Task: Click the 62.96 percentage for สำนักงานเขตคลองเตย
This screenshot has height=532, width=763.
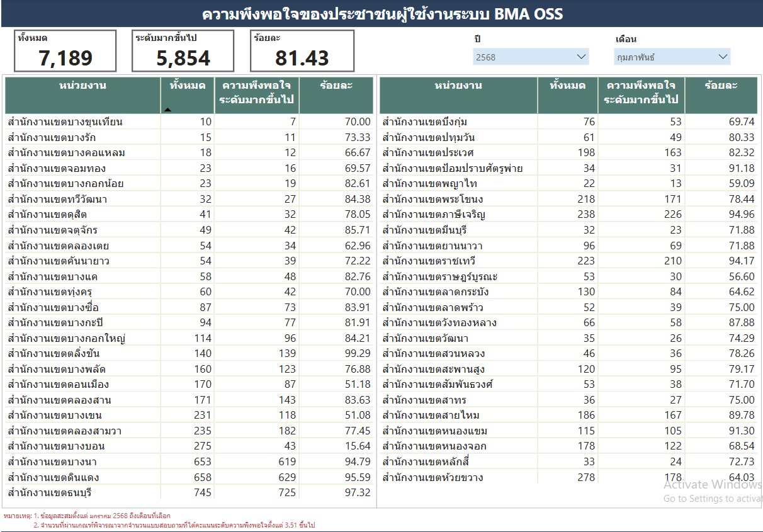Action: click(357, 246)
